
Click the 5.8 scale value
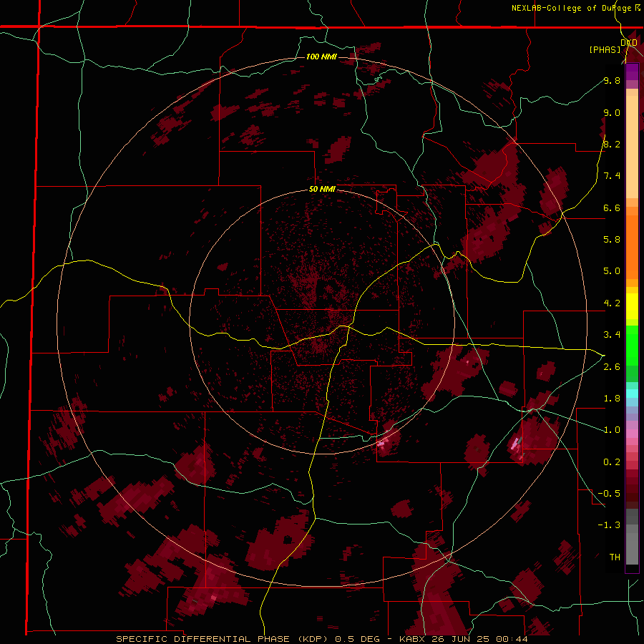coord(612,239)
